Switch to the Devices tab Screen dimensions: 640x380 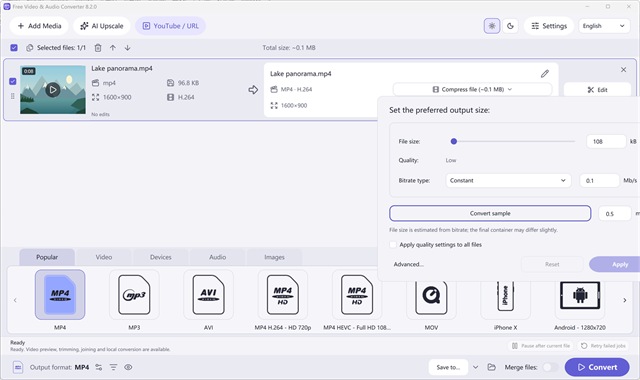[160, 257]
